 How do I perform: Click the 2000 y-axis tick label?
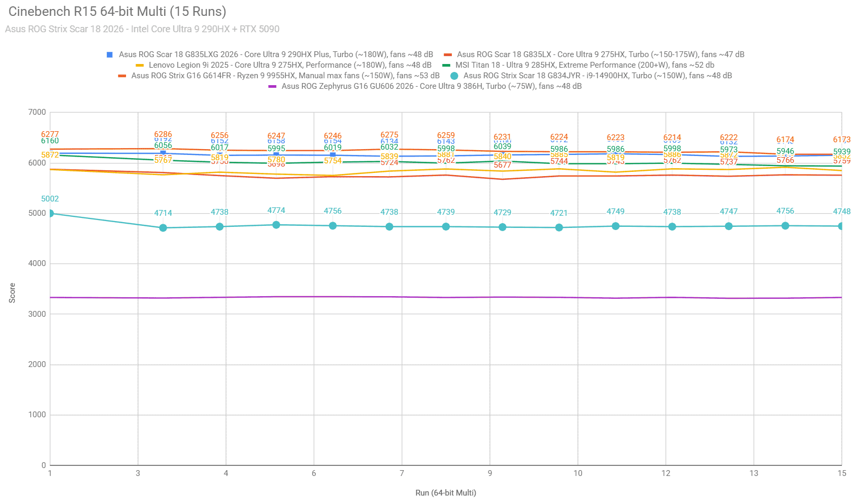37,364
